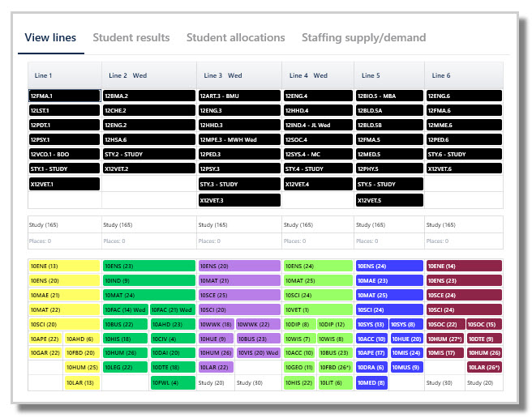Click light green 10DIP (12) block
Screen dimensions: 532x418
335,324
